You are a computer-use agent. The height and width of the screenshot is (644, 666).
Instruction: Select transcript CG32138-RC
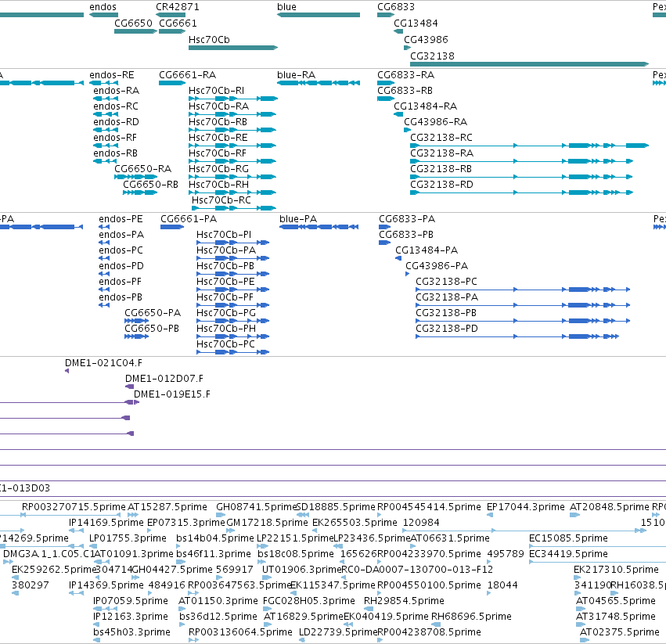[x=441, y=138]
